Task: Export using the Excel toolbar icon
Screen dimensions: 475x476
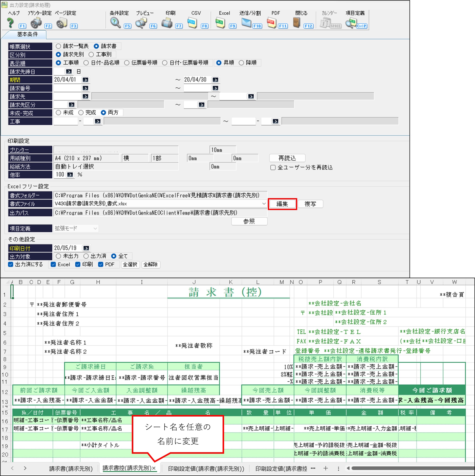Action: coord(220,23)
